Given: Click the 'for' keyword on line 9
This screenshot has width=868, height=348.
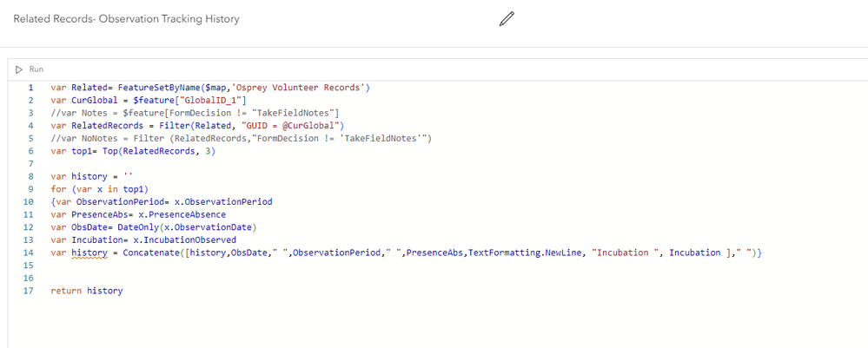Looking at the screenshot, I should coord(57,189).
